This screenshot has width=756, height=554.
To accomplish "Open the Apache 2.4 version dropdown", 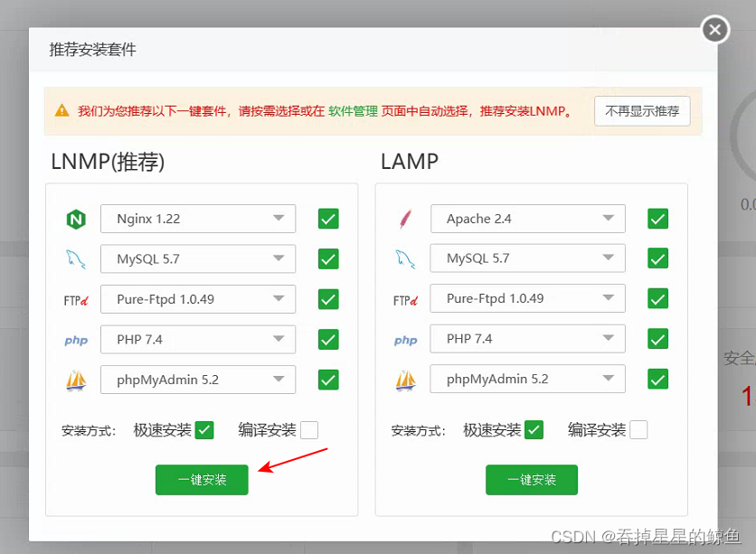I will tap(528, 219).
